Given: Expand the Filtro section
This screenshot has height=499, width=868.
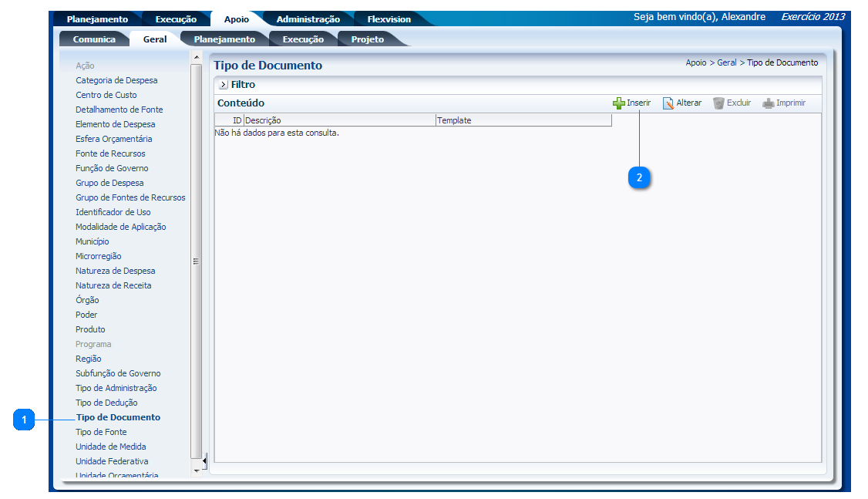Looking at the screenshot, I should pos(224,85).
